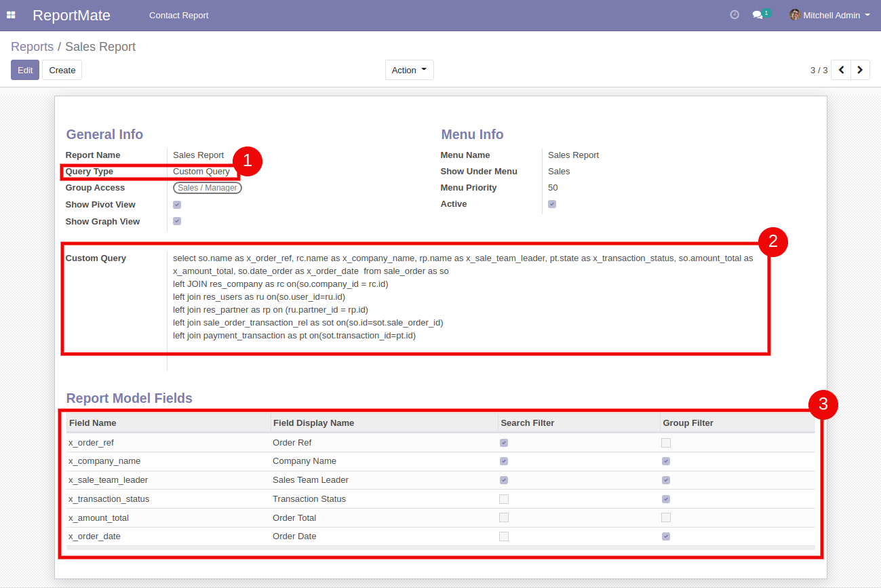This screenshot has height=588, width=881.
Task: Go to previous record with left arrow
Action: pos(841,70)
